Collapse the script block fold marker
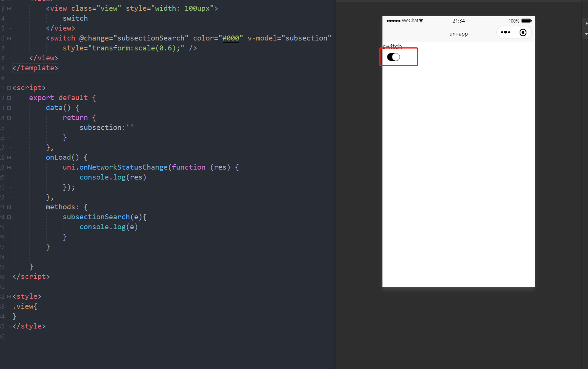This screenshot has height=369, width=588. click(9, 88)
